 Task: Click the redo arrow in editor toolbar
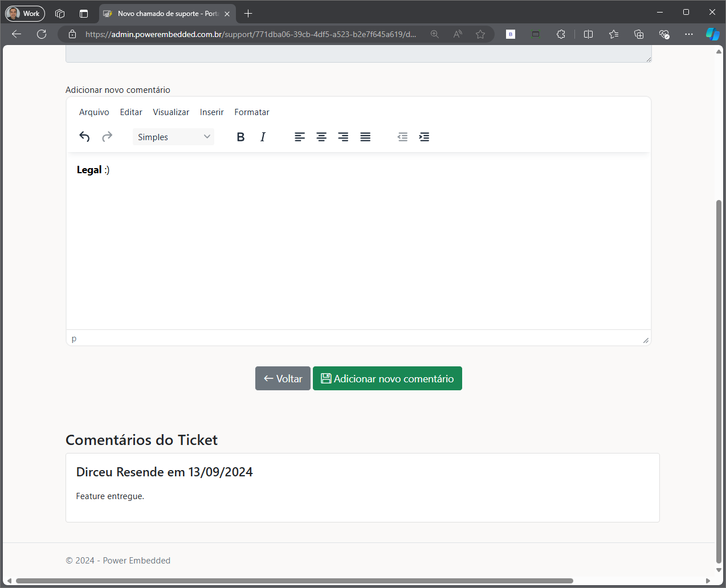[107, 137]
